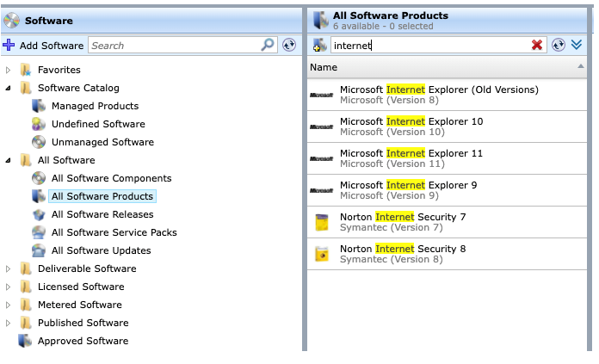Expand the Deliverable Software node
The width and height of the screenshot is (599, 364).
tap(8, 268)
